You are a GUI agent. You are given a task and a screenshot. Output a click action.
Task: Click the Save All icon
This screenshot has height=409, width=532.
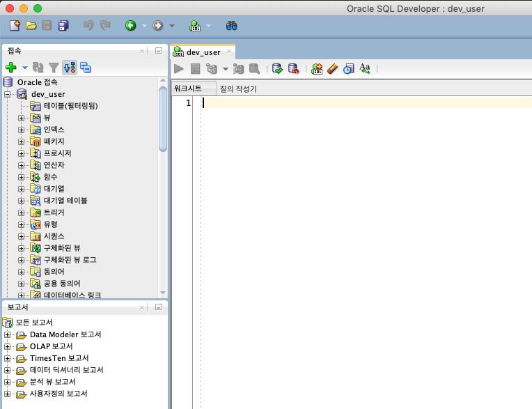click(63, 26)
